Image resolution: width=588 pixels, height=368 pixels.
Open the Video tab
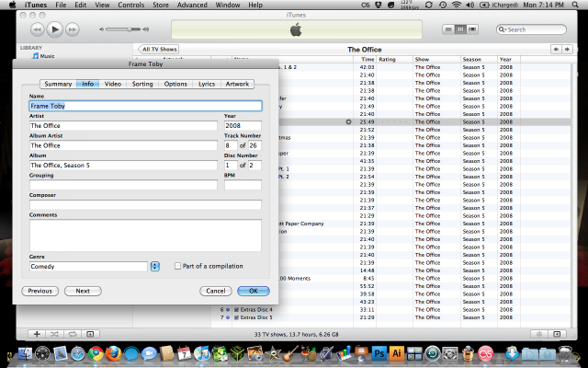coord(112,84)
